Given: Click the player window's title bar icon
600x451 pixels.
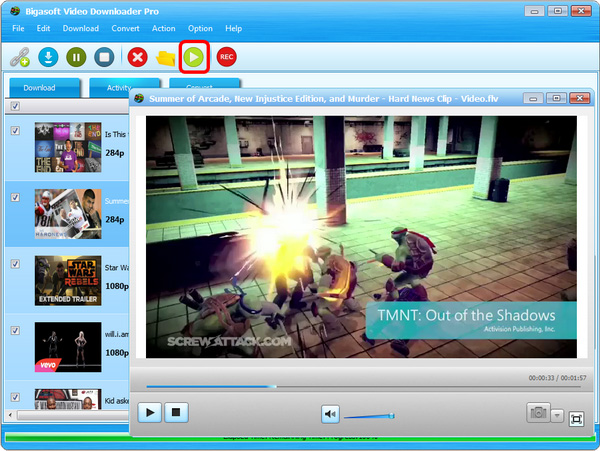Looking at the screenshot, I should click(x=139, y=99).
